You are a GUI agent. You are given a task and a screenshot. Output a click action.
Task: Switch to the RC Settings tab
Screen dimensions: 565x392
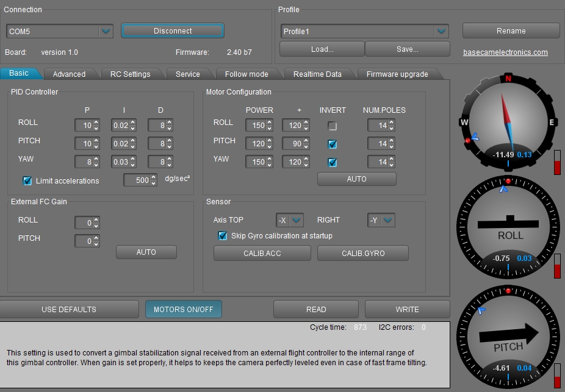(x=130, y=74)
